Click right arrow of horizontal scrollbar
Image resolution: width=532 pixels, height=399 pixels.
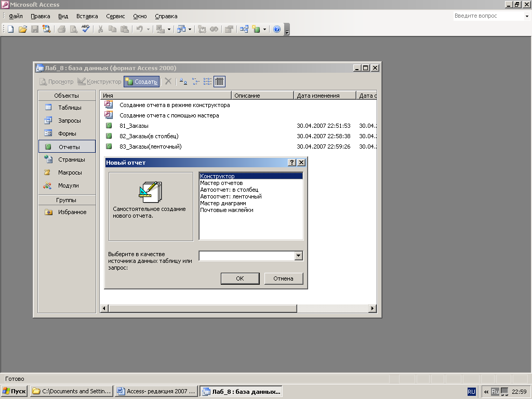(373, 309)
